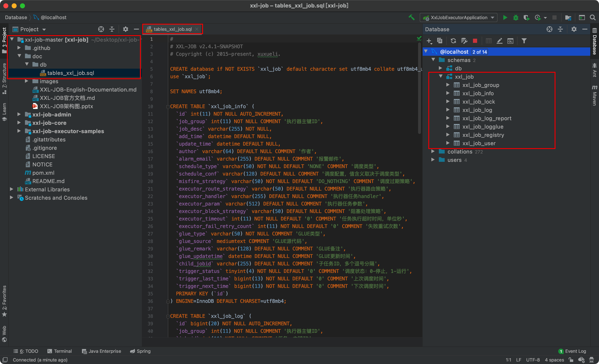The image size is (599, 364).
Task: Open filter funnel icon in Database panel
Action: pos(524,41)
